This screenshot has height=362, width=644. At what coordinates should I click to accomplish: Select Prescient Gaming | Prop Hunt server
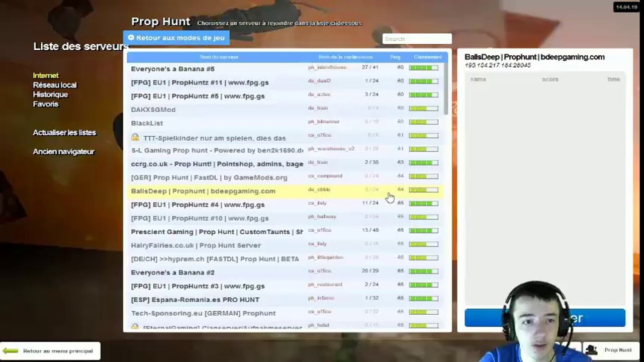pos(285,232)
